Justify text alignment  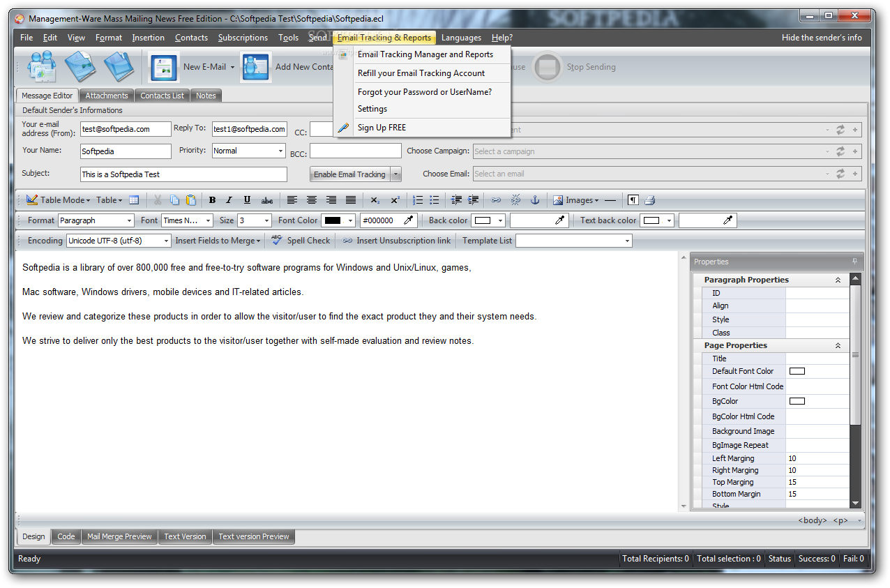[x=351, y=200]
